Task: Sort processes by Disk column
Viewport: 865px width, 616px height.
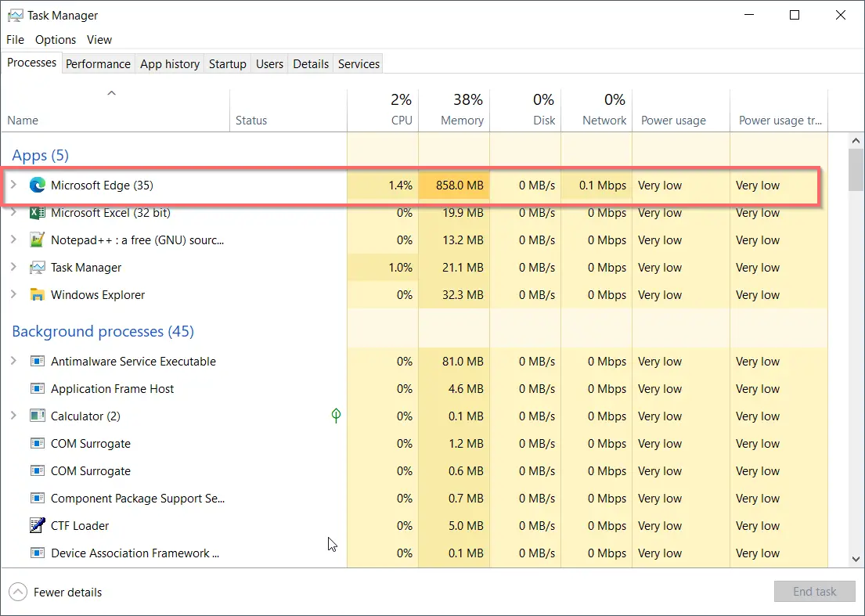Action: tap(525, 110)
